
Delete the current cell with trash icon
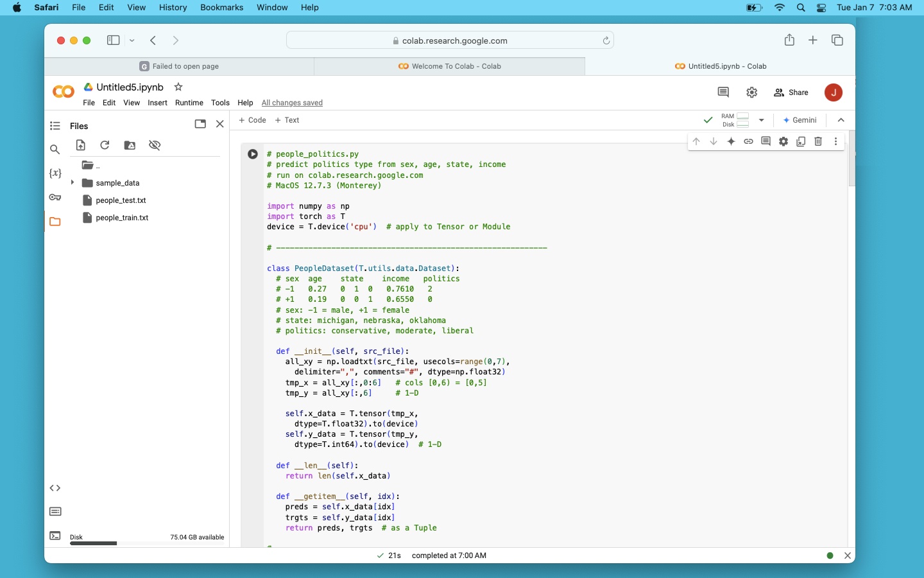click(x=818, y=141)
